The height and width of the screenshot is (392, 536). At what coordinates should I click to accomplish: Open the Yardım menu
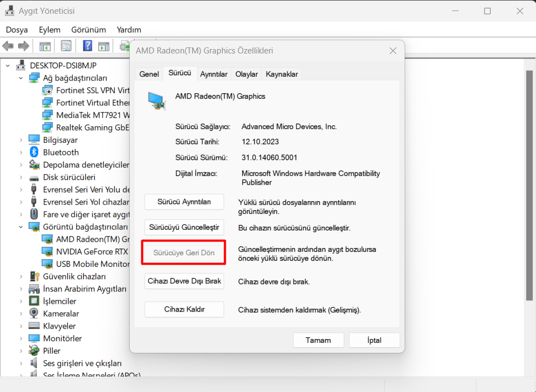tap(129, 30)
